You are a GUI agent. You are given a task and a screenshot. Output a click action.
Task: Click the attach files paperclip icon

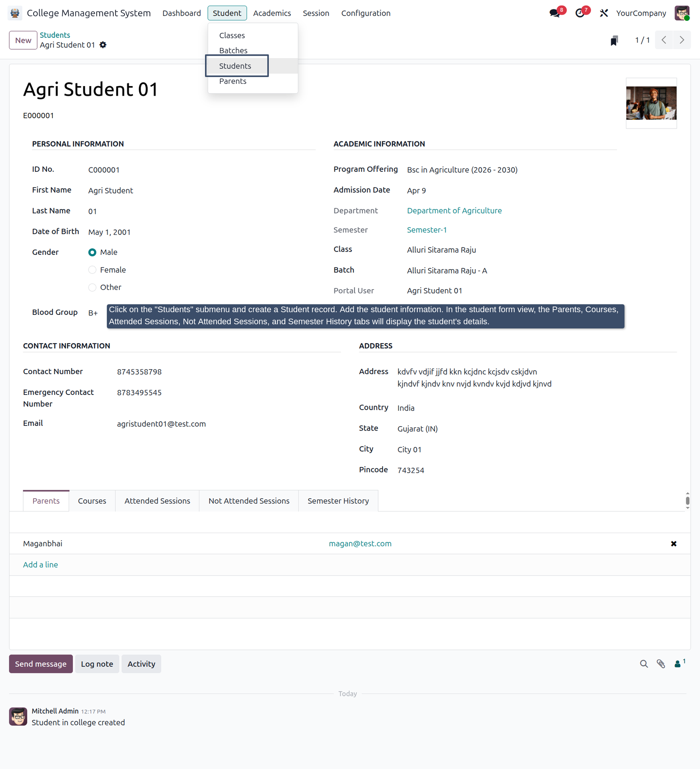pos(661,664)
